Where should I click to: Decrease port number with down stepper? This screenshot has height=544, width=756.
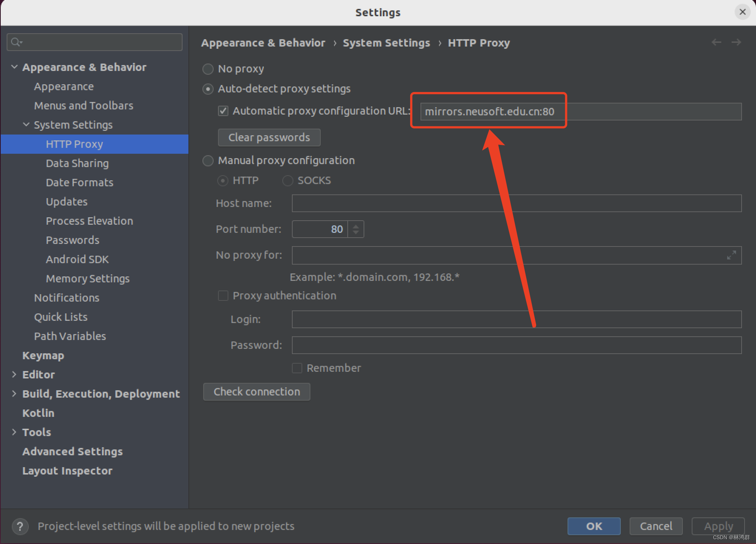355,232
